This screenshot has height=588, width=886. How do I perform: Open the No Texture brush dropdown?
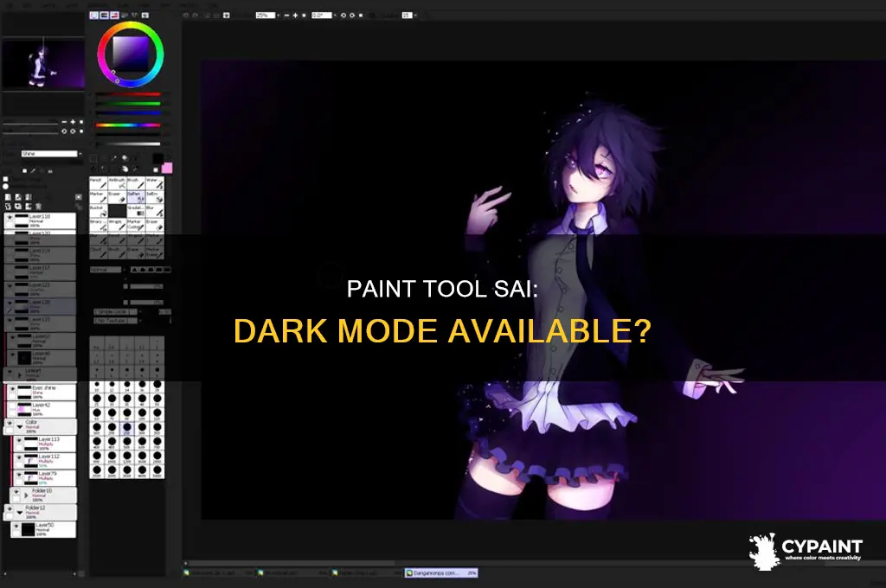coord(117,321)
